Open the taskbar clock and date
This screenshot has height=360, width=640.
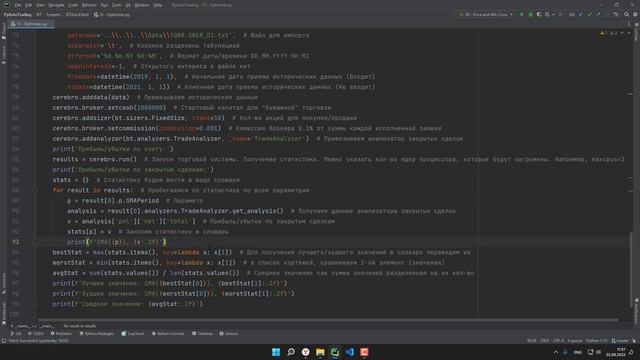point(616,352)
